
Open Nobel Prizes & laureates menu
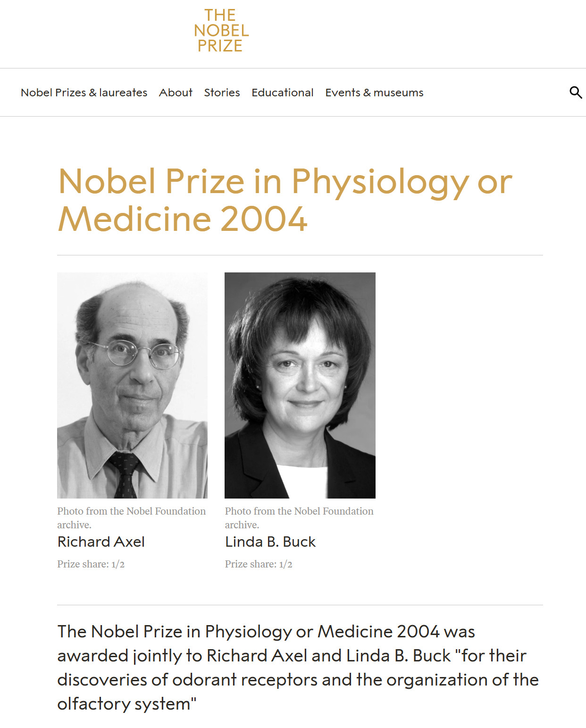(84, 93)
